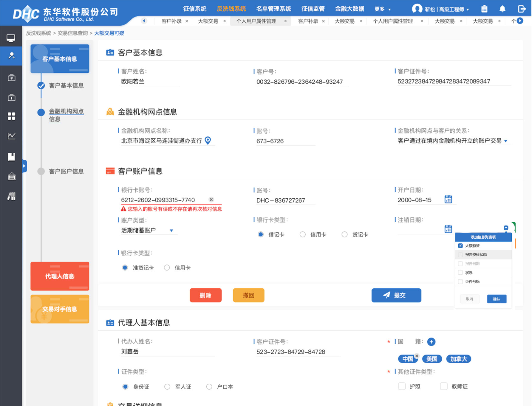Click the notification bell in the top bar
532x406 pixels.
(503, 9)
